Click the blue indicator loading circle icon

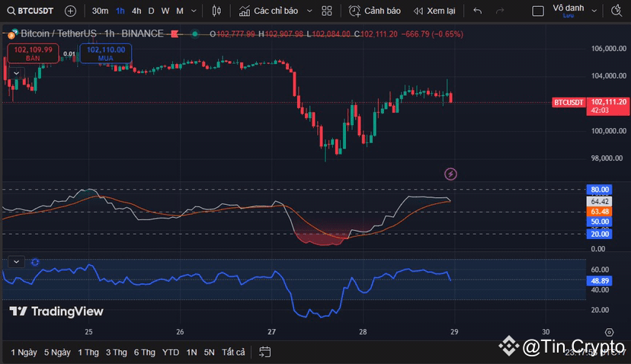[x=35, y=262]
